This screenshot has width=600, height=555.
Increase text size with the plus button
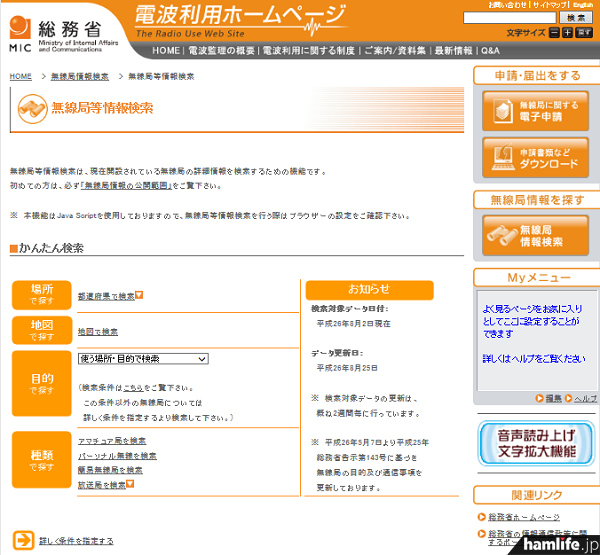(566, 33)
